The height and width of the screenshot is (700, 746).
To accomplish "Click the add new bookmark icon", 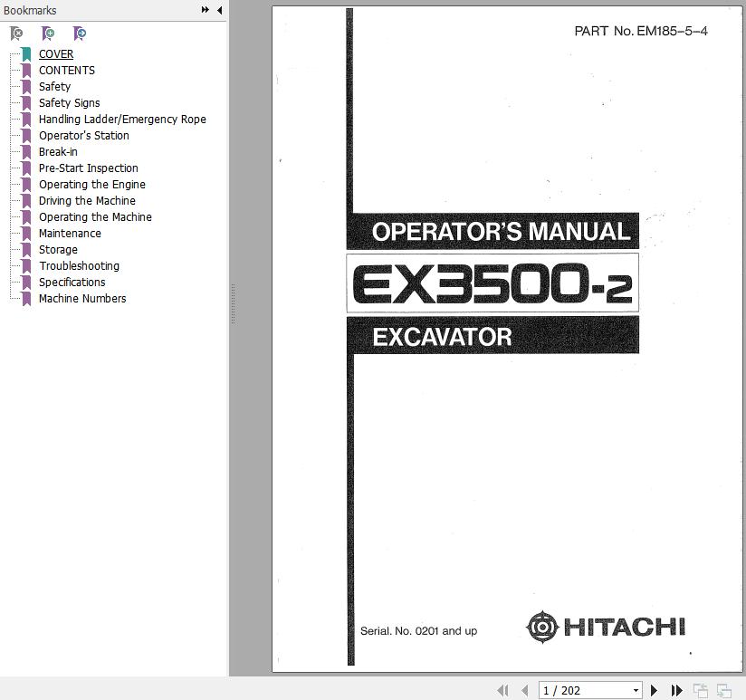I will (48, 34).
